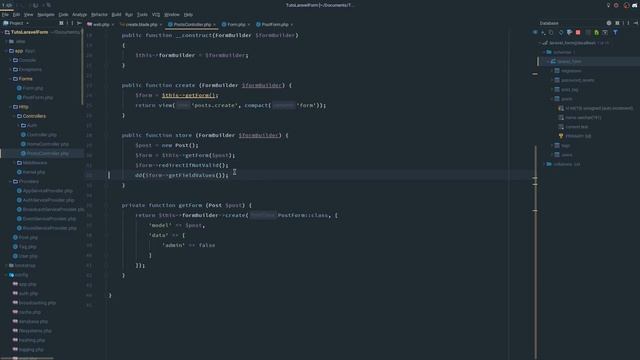Open the Analyze menu
640x360 pixels.
(79, 14)
